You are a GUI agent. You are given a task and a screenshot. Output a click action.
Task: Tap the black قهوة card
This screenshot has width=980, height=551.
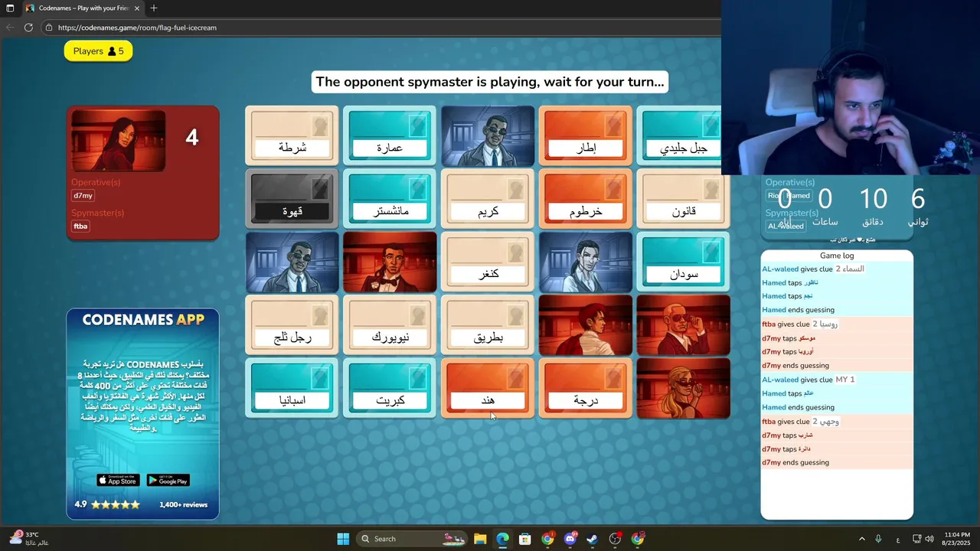(292, 199)
